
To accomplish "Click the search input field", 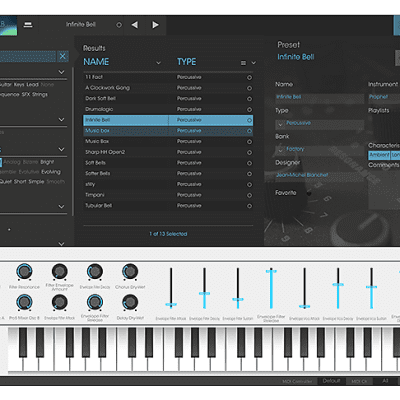I will tap(28, 56).
